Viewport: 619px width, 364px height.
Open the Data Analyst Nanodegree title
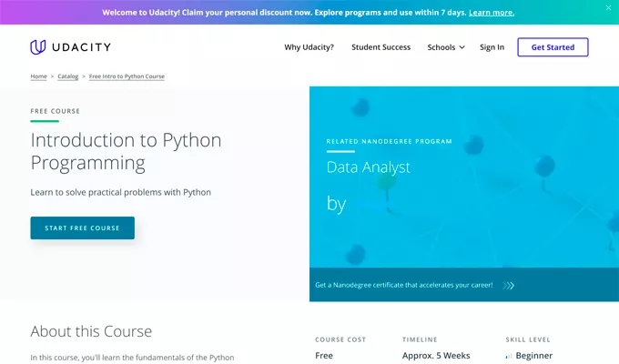tap(368, 167)
